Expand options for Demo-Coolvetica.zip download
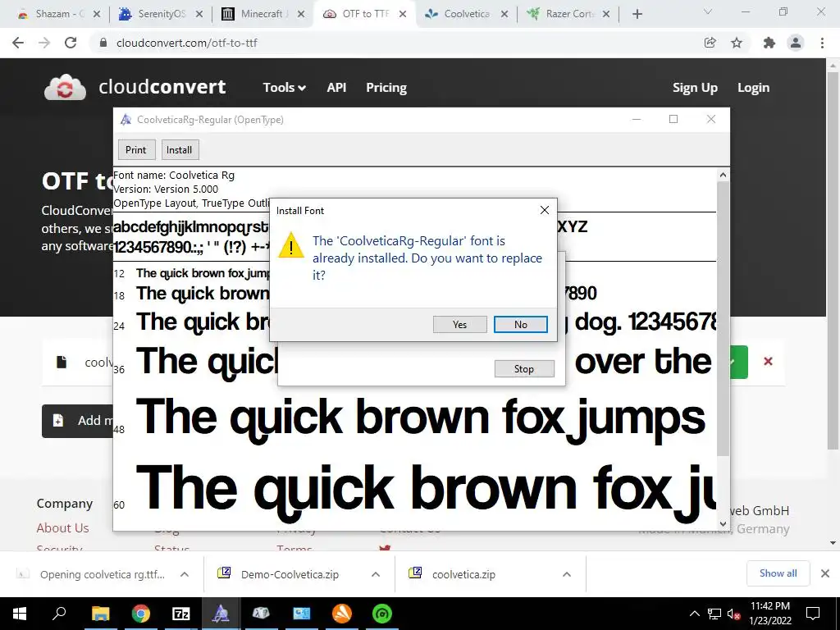840x630 pixels. pyautogui.click(x=376, y=574)
